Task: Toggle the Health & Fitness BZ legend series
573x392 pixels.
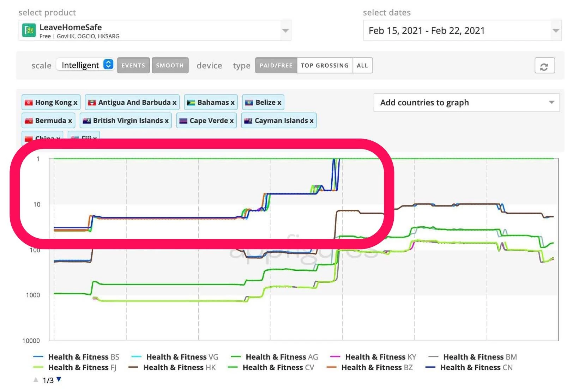Action: [369, 368]
